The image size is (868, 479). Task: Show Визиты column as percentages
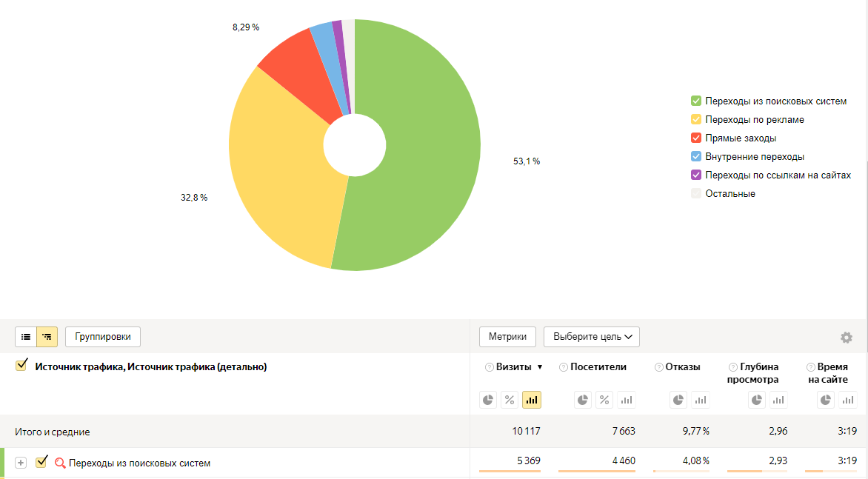coord(510,400)
